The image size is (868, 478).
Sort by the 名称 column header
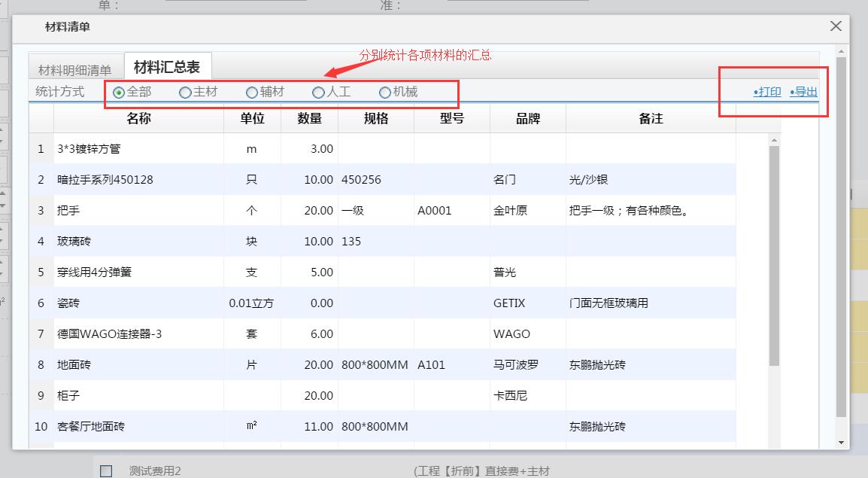(x=138, y=118)
